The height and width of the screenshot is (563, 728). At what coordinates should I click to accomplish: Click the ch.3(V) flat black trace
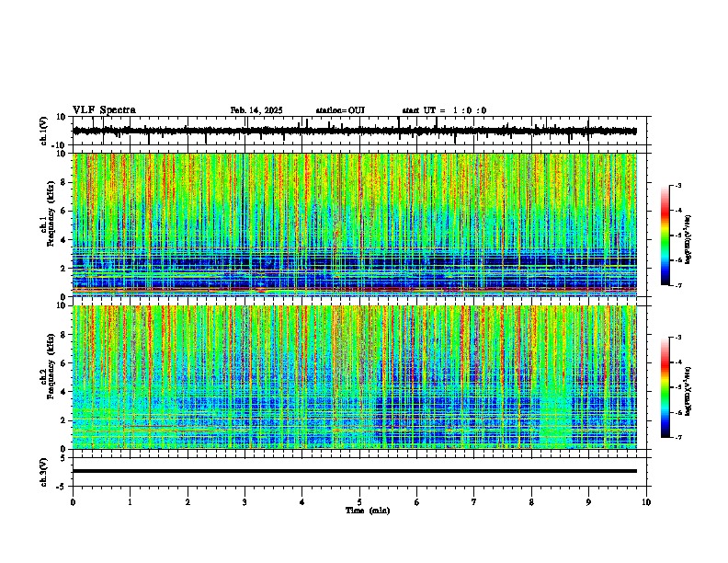[x=355, y=471]
